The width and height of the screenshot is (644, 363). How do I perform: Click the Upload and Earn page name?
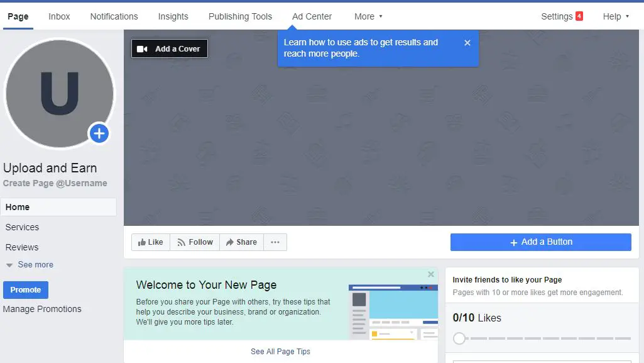pyautogui.click(x=50, y=168)
